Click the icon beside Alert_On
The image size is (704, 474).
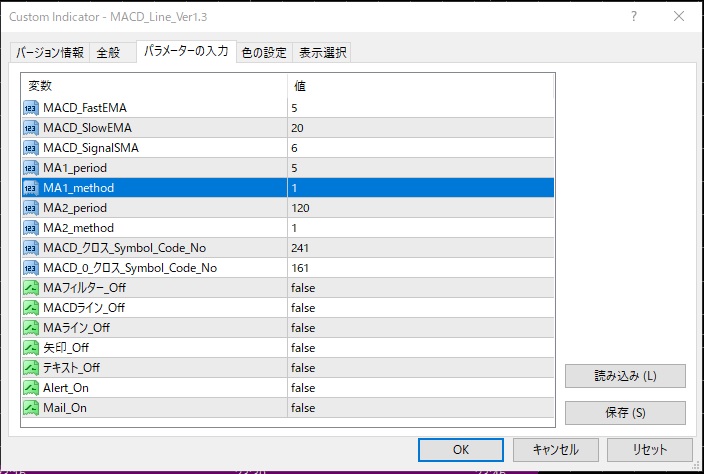[31, 388]
